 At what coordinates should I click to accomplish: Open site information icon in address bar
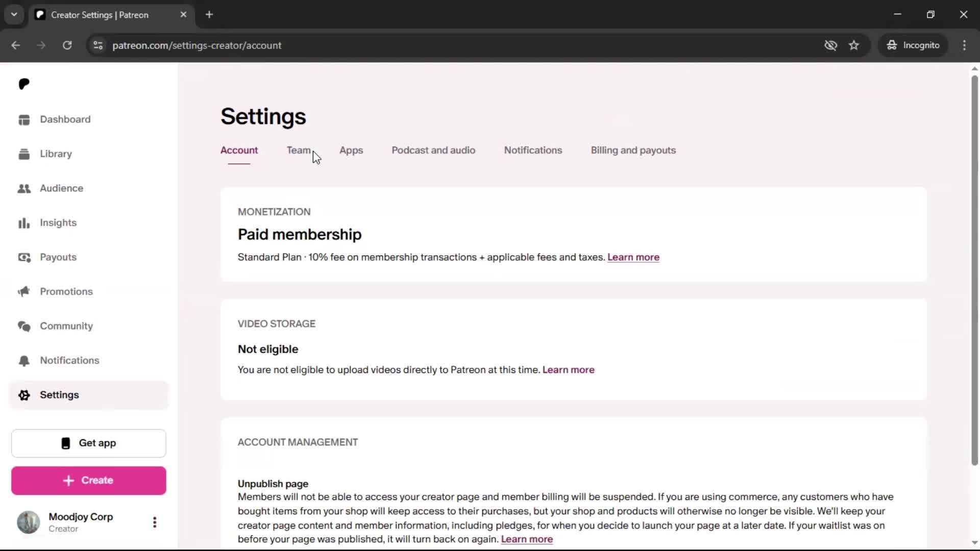pos(98,45)
